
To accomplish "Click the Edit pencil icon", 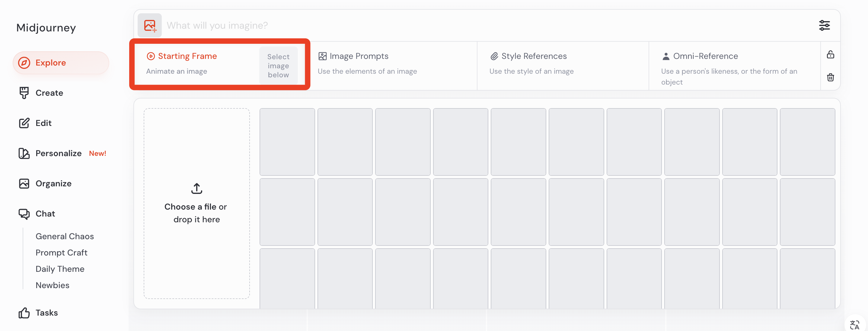I will pos(24,123).
